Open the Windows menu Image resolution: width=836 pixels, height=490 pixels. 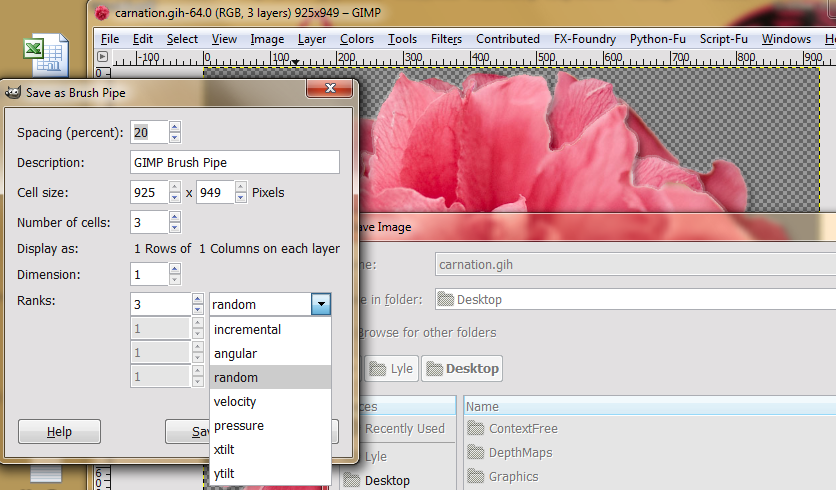[x=786, y=39]
